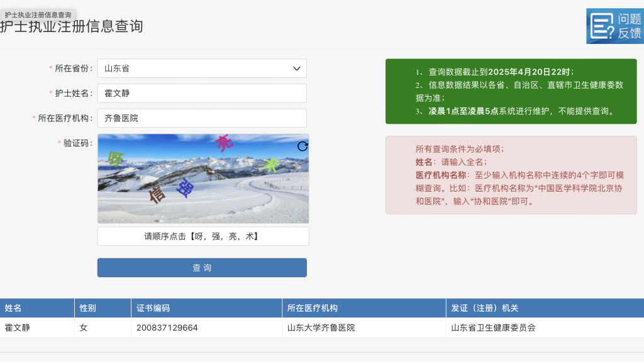Click the pink required-fields hint panel
The height and width of the screenshot is (362, 644).
click(x=511, y=175)
